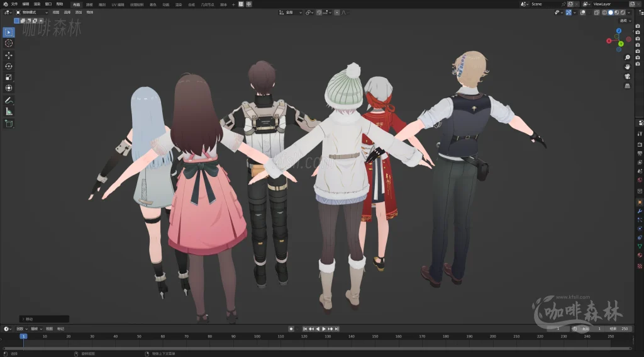The image size is (644, 357).
Task: Click the pin icon next to Scene field
Action: [563, 4]
